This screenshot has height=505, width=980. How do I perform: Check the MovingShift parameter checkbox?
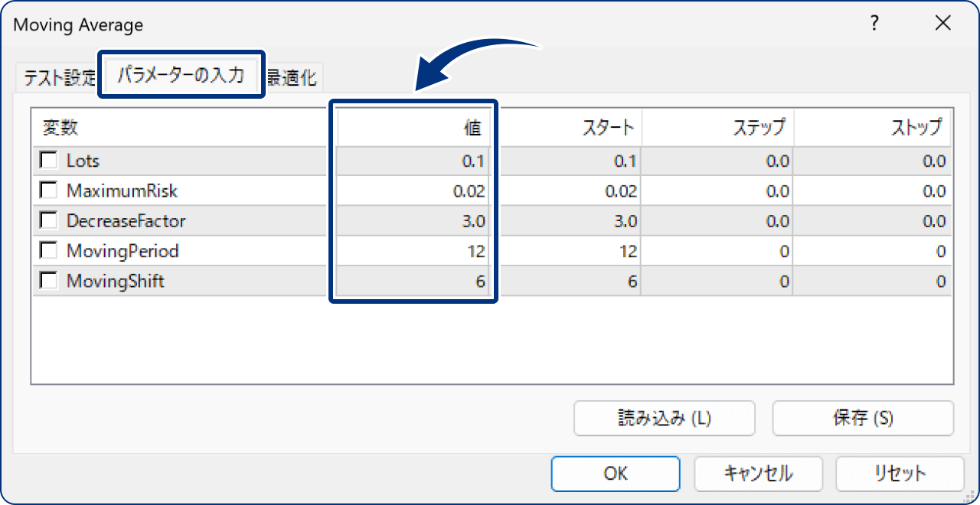click(x=48, y=280)
